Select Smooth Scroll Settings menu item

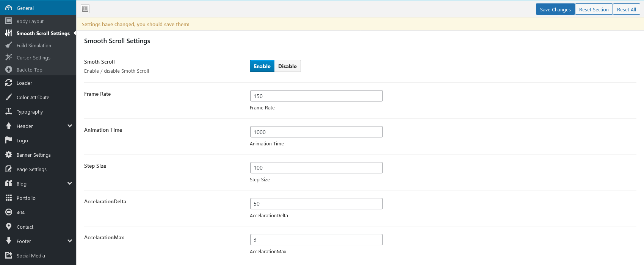[38, 33]
